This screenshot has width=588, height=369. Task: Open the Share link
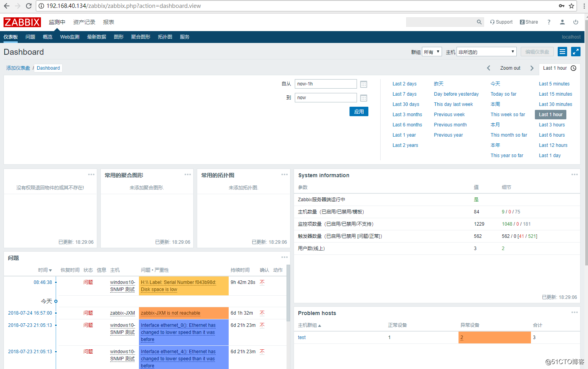click(x=529, y=22)
